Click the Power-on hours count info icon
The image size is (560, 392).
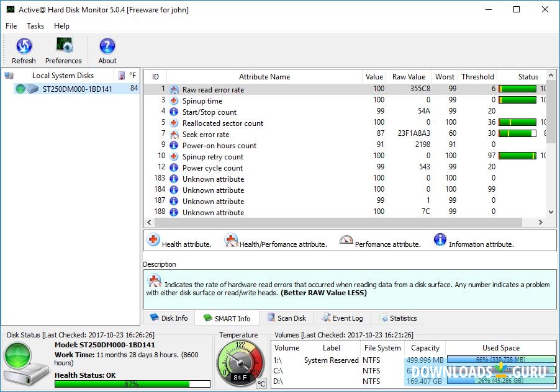[x=174, y=145]
